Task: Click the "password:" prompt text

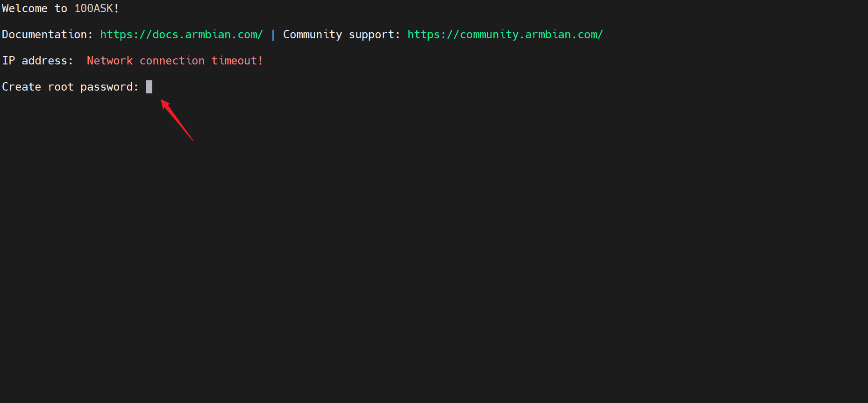Action: coord(109,87)
